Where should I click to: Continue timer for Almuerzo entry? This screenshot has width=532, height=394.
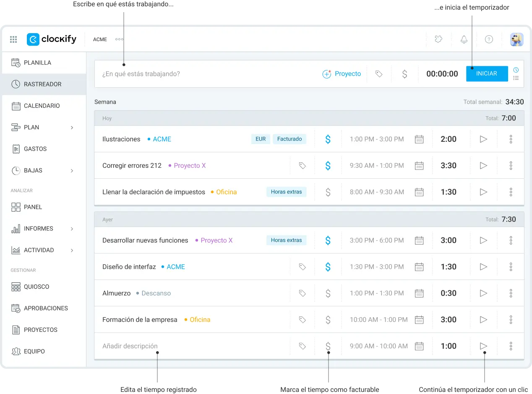tap(483, 293)
